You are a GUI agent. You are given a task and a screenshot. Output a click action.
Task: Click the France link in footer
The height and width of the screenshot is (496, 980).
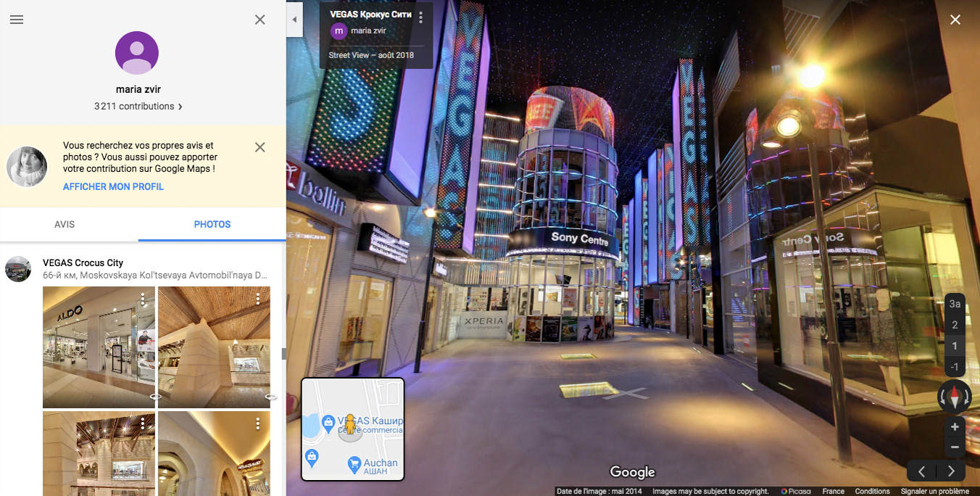(834, 491)
